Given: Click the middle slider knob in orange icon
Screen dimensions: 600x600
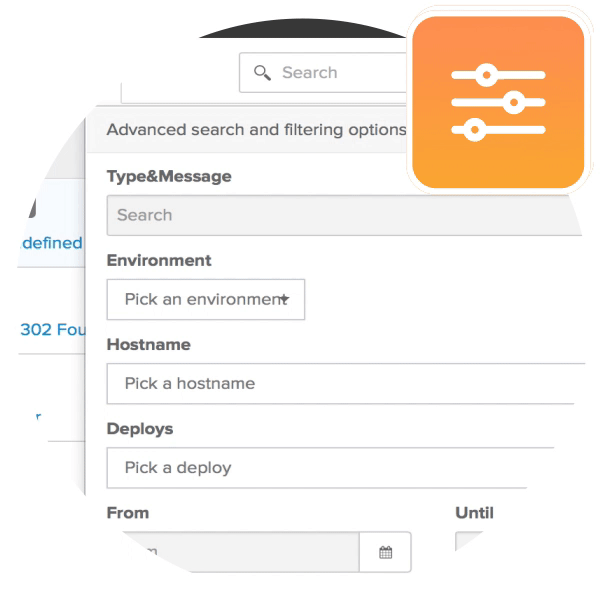Looking at the screenshot, I should point(514,102).
